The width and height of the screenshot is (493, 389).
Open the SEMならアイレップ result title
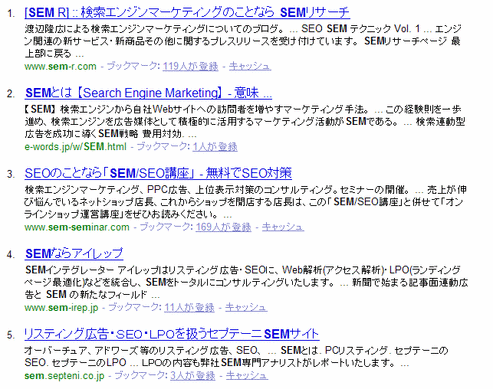[74, 254]
